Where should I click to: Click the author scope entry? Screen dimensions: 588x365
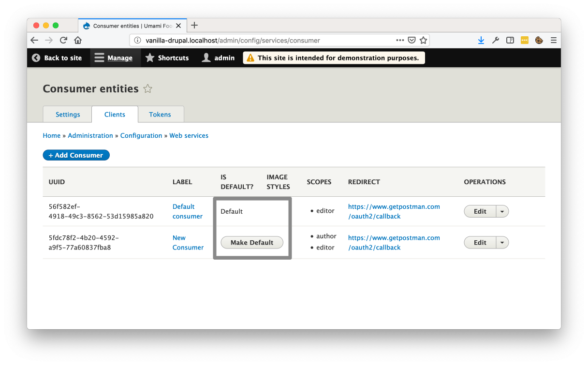pos(326,236)
